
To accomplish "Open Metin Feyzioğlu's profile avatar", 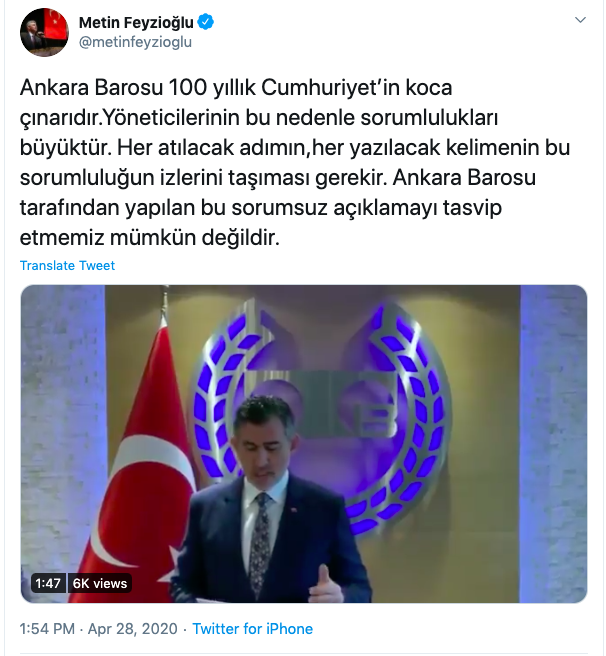I will point(44,32).
